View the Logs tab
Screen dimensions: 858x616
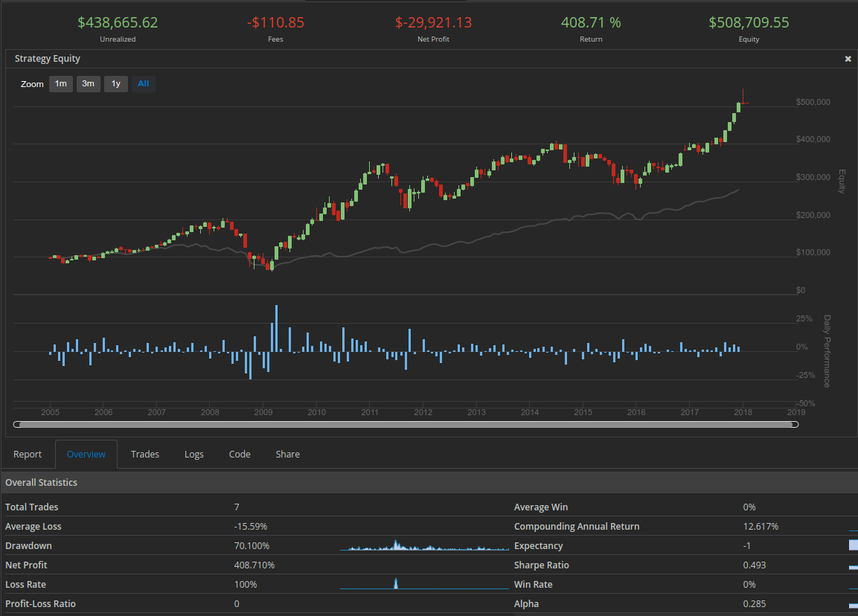click(194, 454)
